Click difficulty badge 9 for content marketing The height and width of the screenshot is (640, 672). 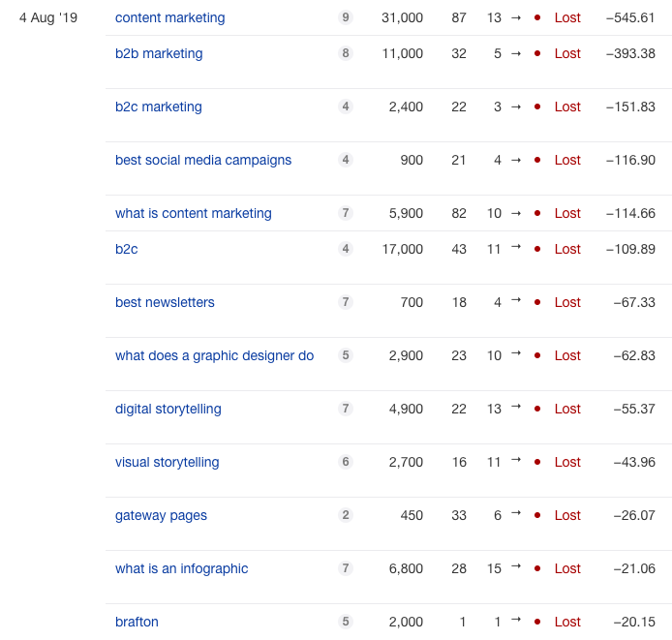point(346,17)
